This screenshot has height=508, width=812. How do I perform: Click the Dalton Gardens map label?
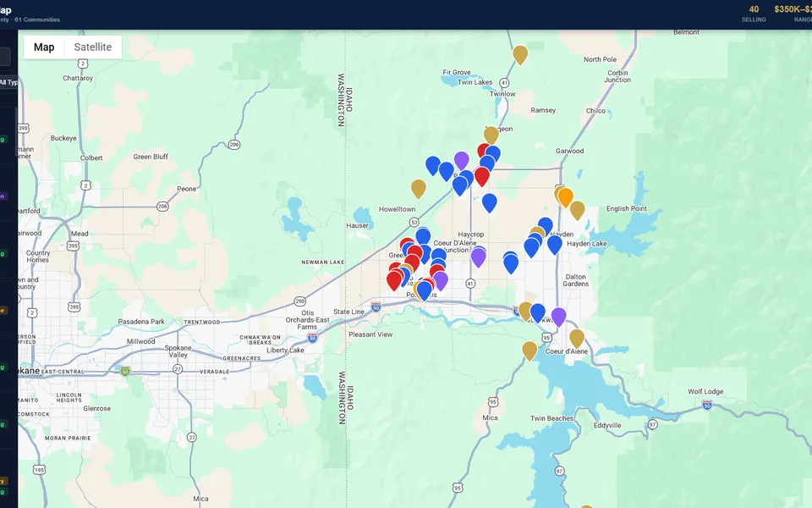pyautogui.click(x=575, y=280)
